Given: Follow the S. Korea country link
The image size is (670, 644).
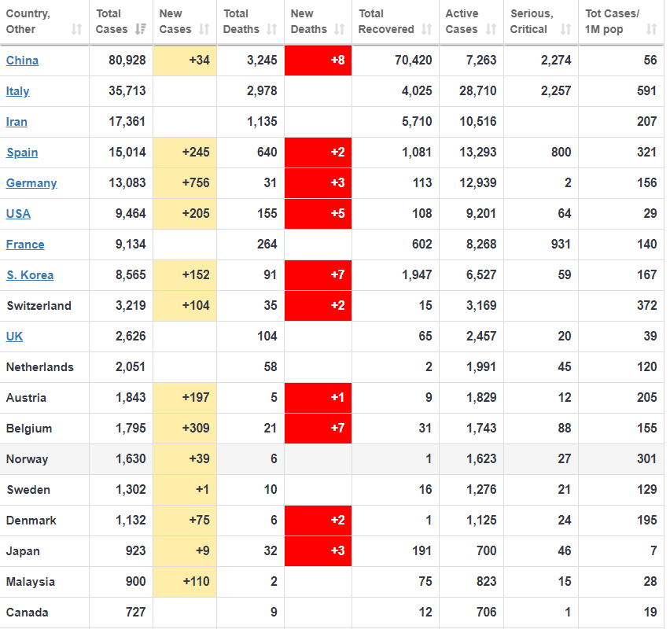Looking at the screenshot, I should (x=30, y=275).
